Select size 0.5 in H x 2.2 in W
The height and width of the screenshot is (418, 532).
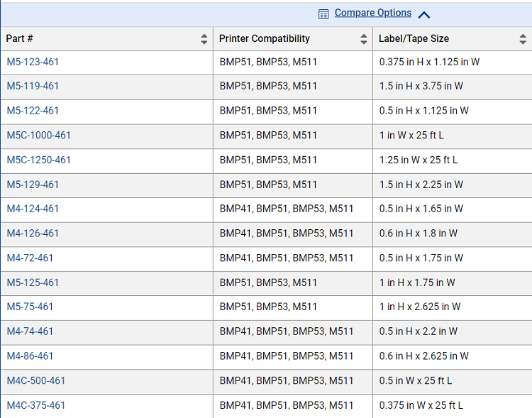(x=419, y=331)
